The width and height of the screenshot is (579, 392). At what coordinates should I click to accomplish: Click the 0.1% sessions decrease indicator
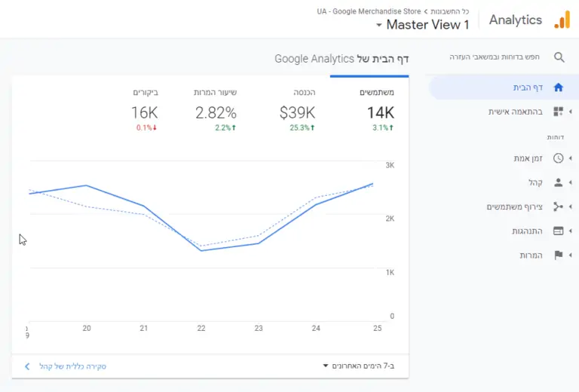146,127
